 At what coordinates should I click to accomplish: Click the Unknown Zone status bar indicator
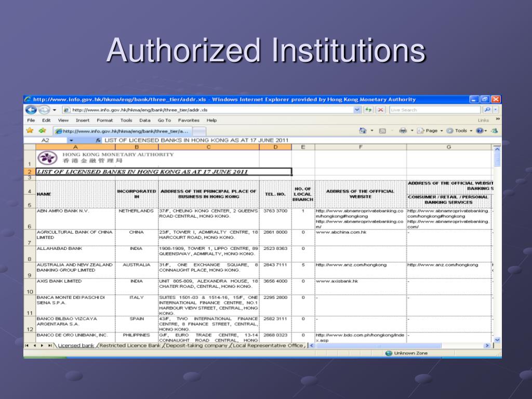tap(406, 353)
